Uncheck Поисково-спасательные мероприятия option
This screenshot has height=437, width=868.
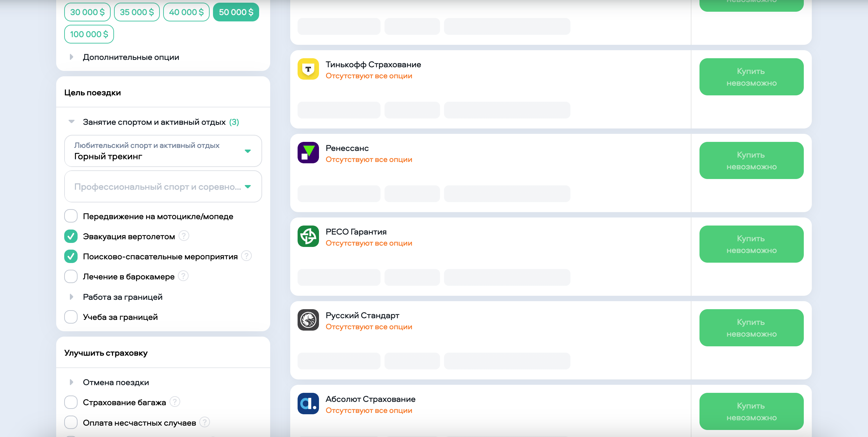click(x=71, y=256)
